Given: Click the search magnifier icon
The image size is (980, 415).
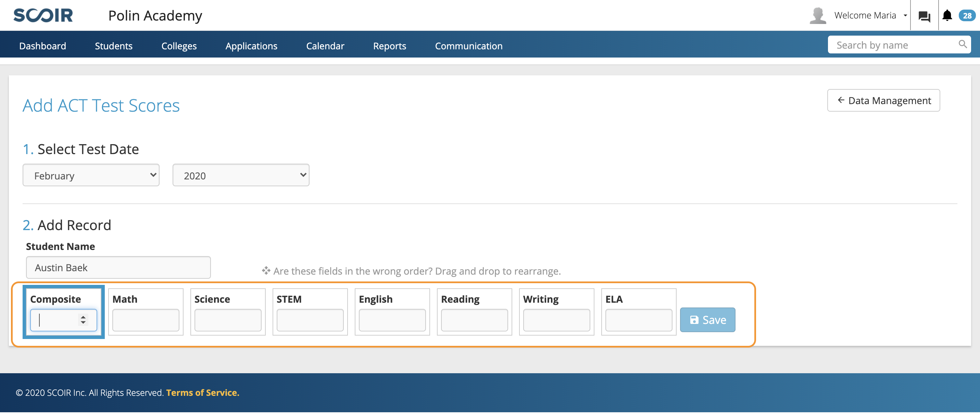Looking at the screenshot, I should [x=963, y=45].
